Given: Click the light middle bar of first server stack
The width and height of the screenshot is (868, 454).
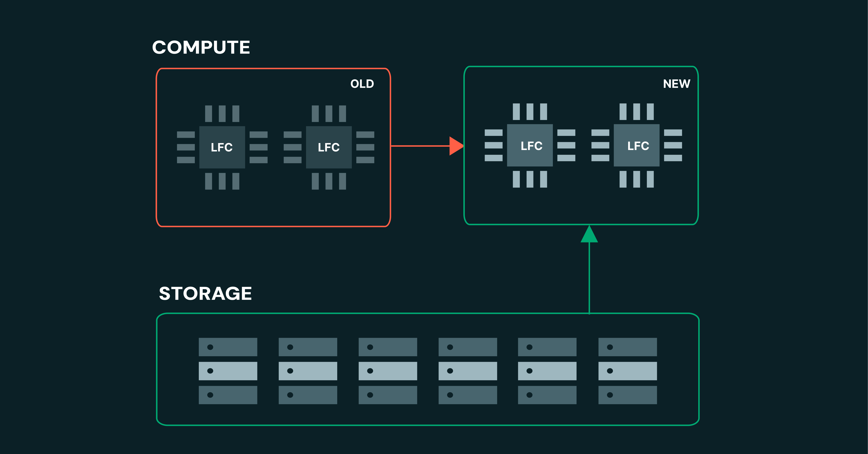Looking at the screenshot, I should (x=228, y=371).
